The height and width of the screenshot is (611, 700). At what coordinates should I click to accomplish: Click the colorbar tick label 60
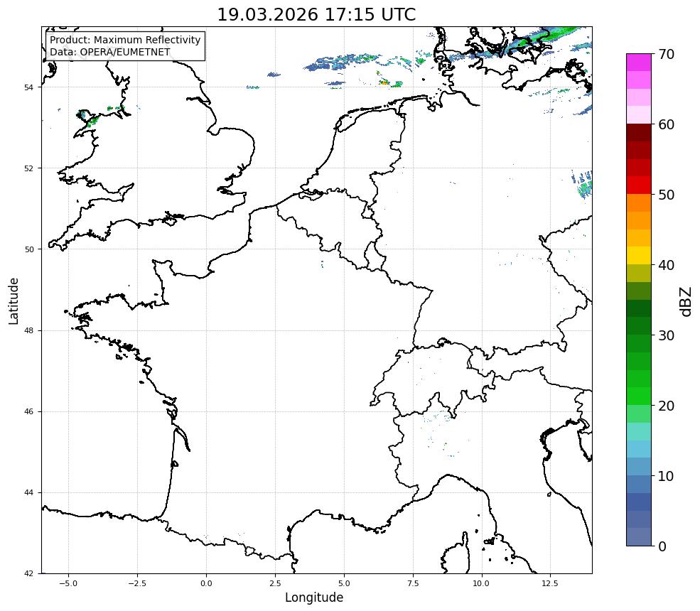(x=666, y=124)
